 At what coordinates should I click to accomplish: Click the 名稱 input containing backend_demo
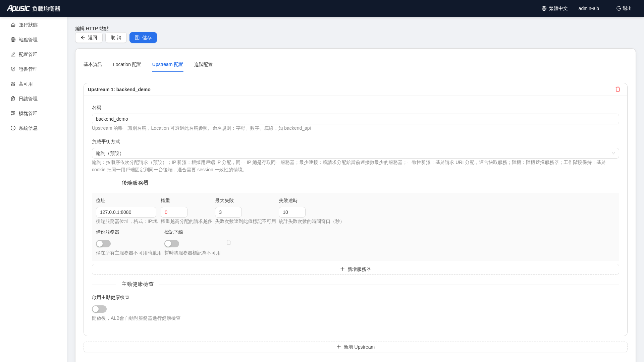point(356,119)
